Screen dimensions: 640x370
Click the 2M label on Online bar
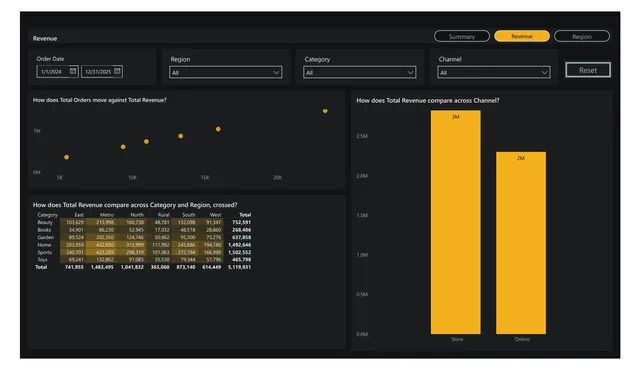tap(521, 158)
